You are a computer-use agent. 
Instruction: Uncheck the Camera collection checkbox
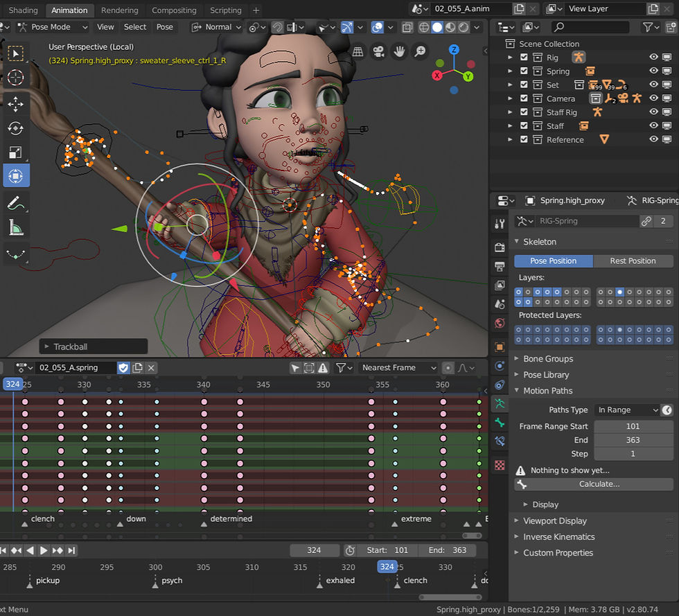[x=524, y=98]
